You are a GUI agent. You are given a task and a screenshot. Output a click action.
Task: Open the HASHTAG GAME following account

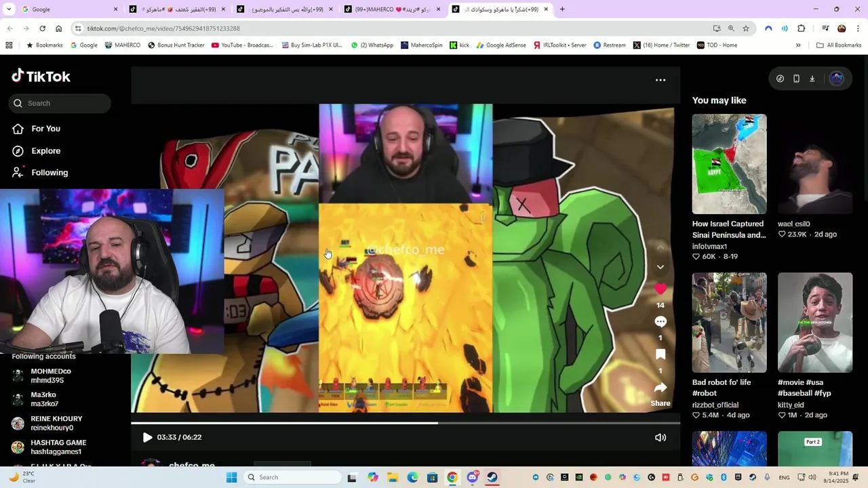pos(58,447)
